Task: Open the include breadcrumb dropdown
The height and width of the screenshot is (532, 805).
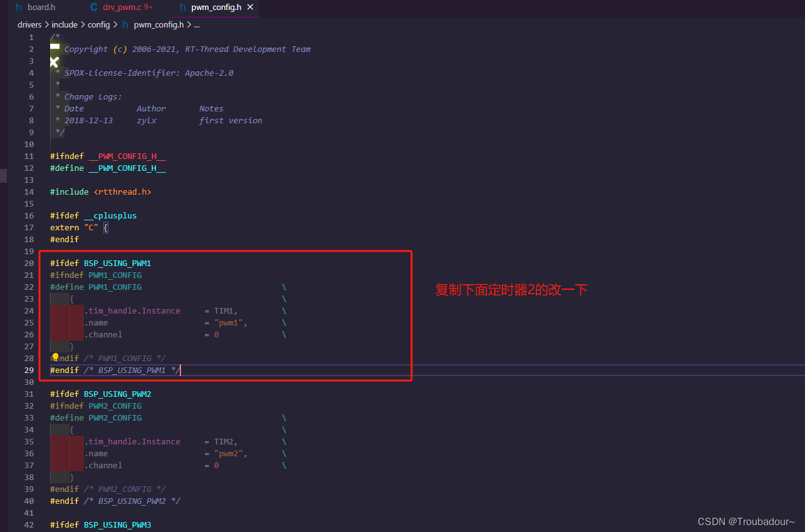Action: click(65, 24)
